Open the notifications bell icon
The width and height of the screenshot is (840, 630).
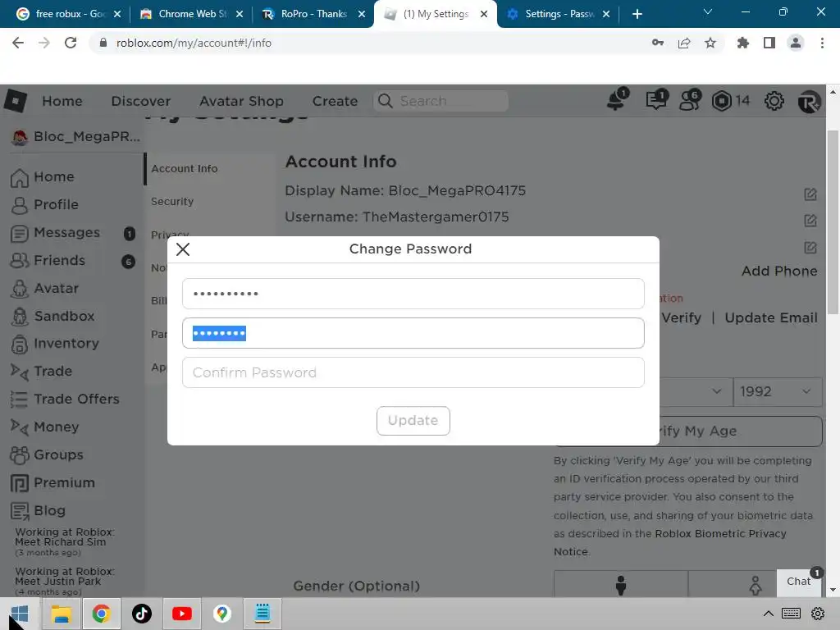pos(617,100)
